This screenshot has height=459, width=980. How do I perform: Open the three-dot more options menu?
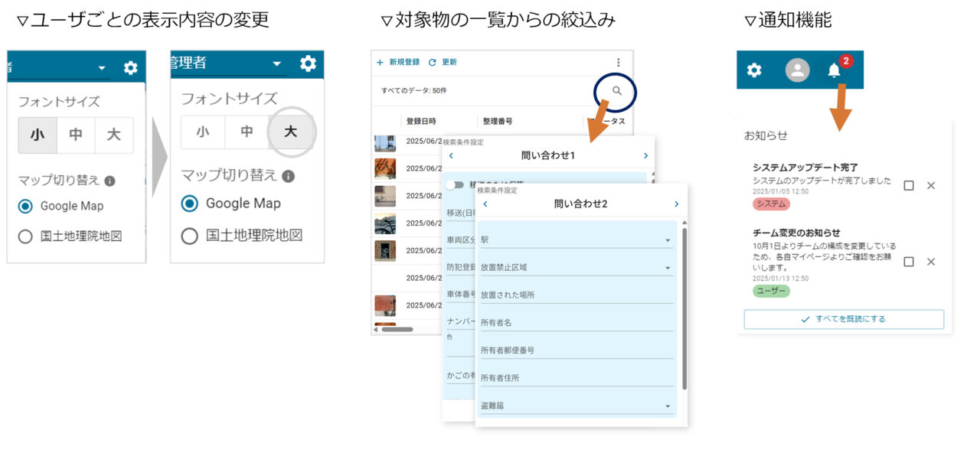[619, 63]
